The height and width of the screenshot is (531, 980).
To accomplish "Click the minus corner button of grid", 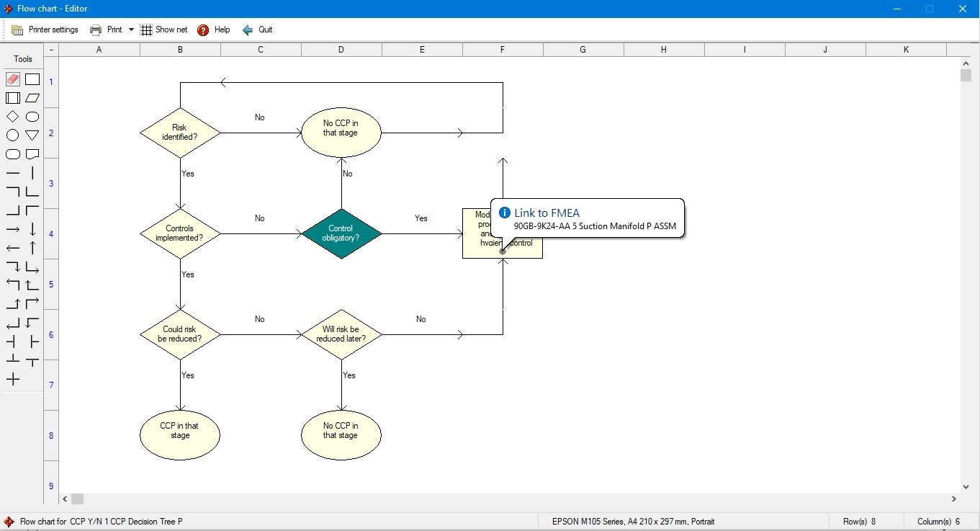I will point(51,50).
